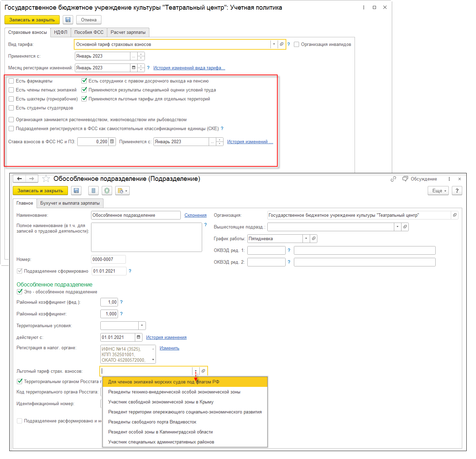Click Наименование field Обособленное подразделение

(x=136, y=215)
